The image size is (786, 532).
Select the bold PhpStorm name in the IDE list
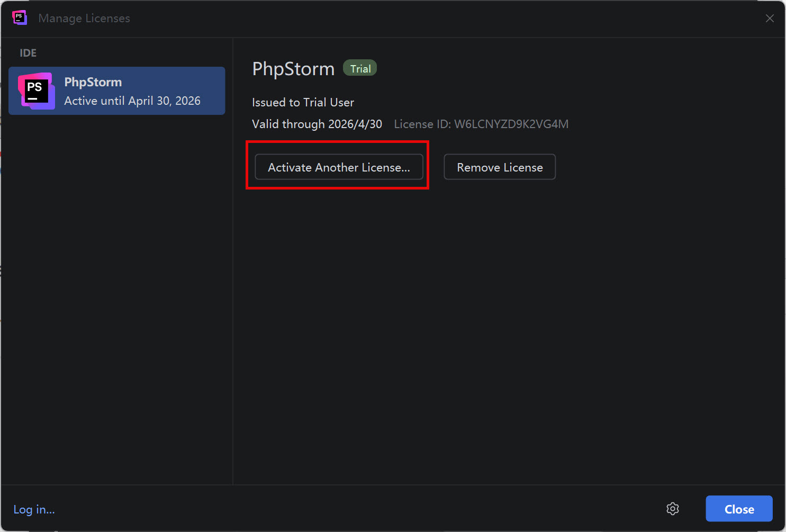click(x=93, y=82)
